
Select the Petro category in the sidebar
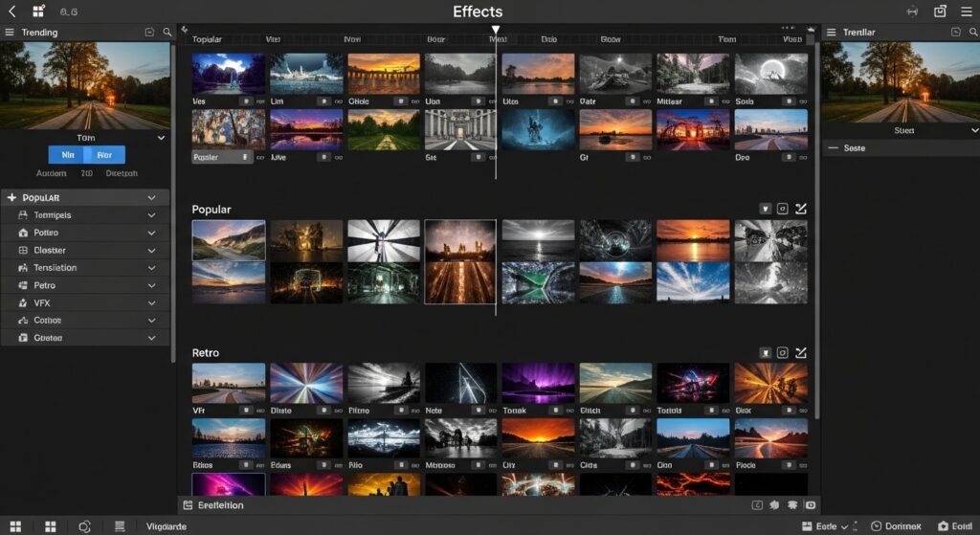tap(45, 285)
